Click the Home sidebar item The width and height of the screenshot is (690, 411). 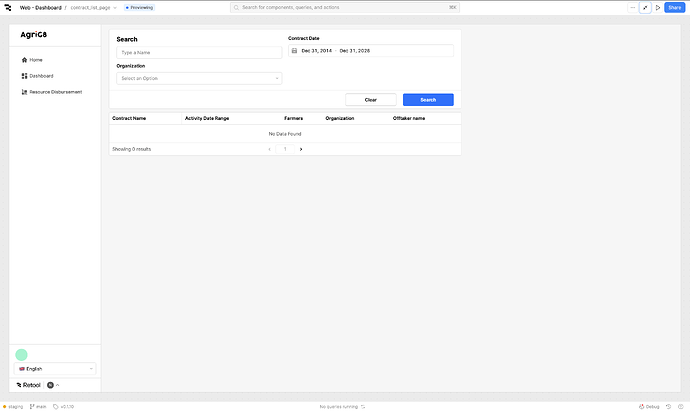(x=36, y=60)
